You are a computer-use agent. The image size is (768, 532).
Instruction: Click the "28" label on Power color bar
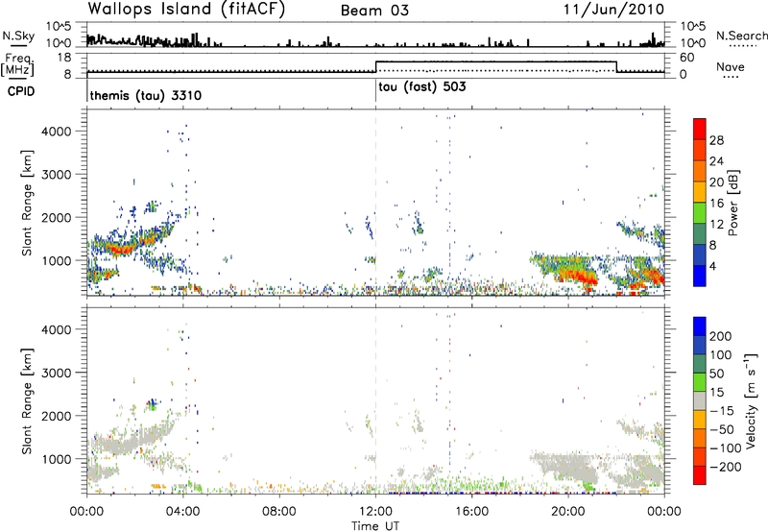pos(716,140)
